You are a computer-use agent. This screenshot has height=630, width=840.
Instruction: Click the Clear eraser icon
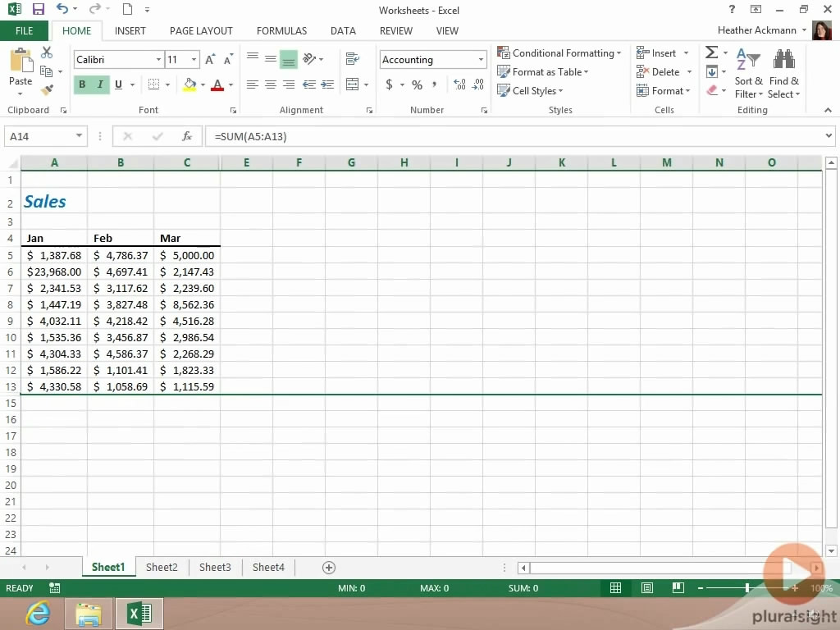point(712,90)
